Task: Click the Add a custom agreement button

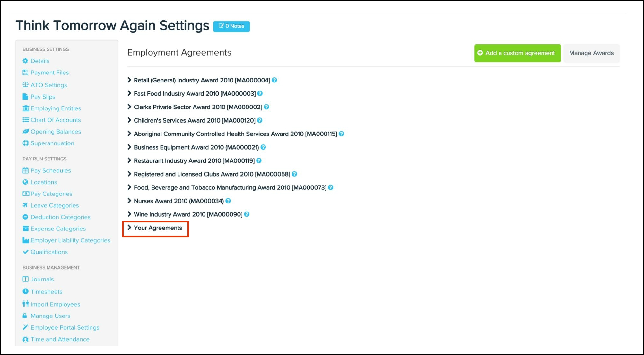Action: pyautogui.click(x=517, y=53)
